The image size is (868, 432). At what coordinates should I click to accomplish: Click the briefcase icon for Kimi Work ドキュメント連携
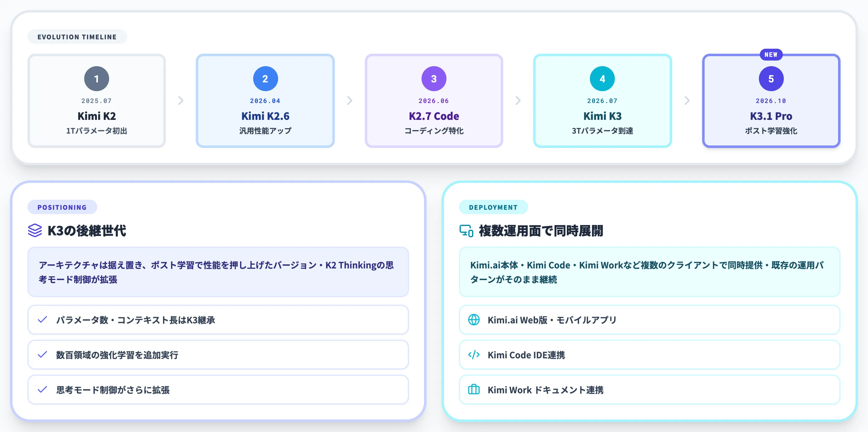474,390
